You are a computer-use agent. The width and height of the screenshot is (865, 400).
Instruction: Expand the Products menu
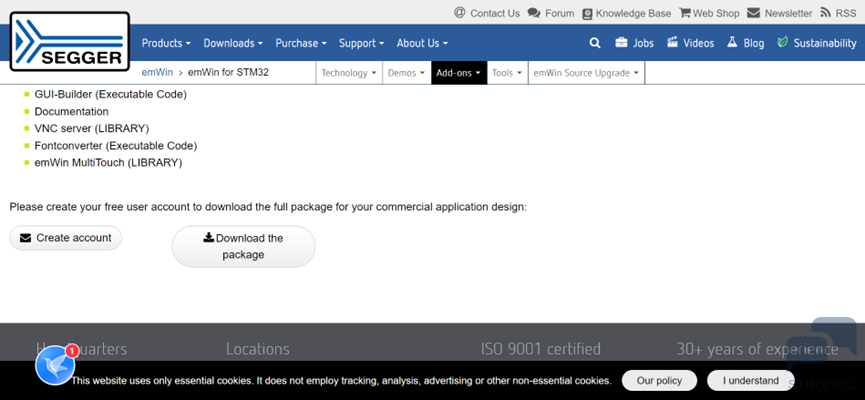pos(166,43)
